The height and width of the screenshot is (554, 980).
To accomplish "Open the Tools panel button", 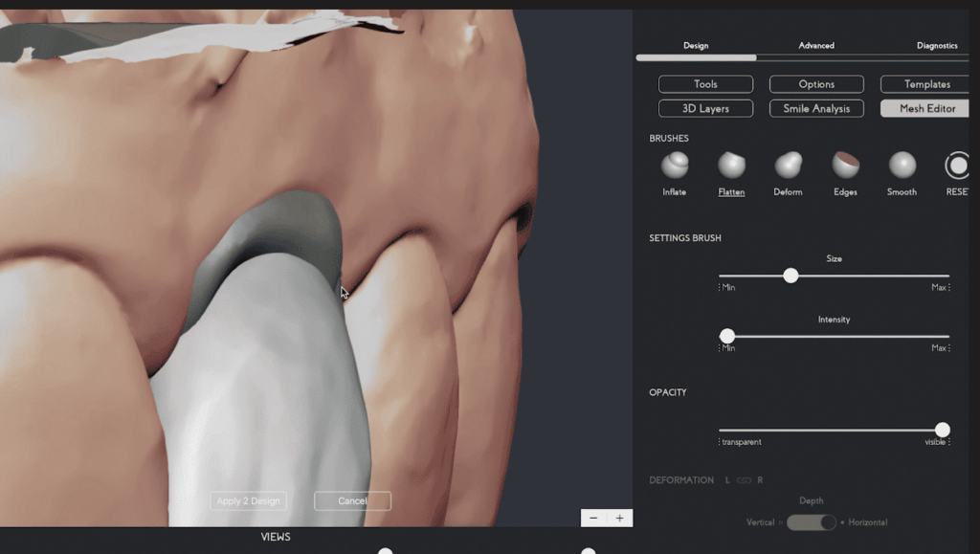I will point(705,84).
